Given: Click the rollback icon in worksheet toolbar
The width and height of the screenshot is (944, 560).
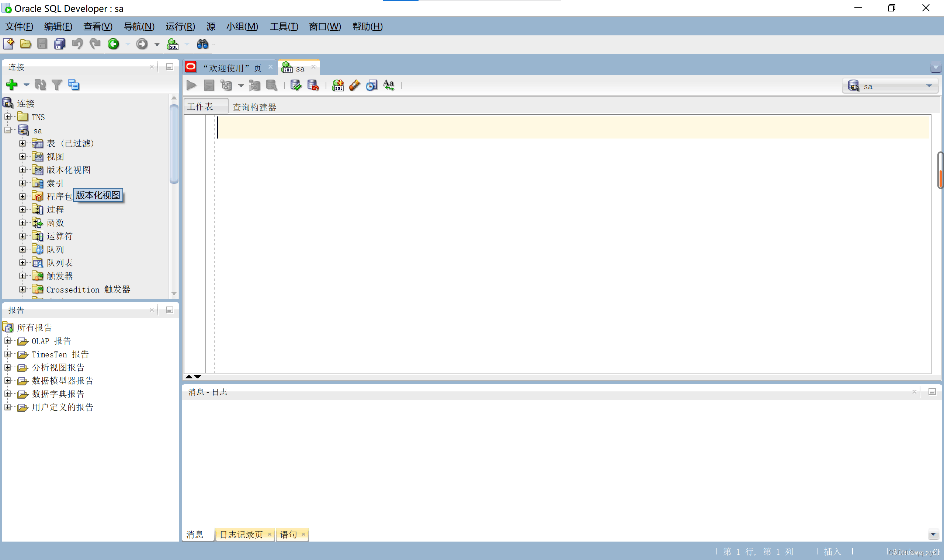Looking at the screenshot, I should coord(313,86).
